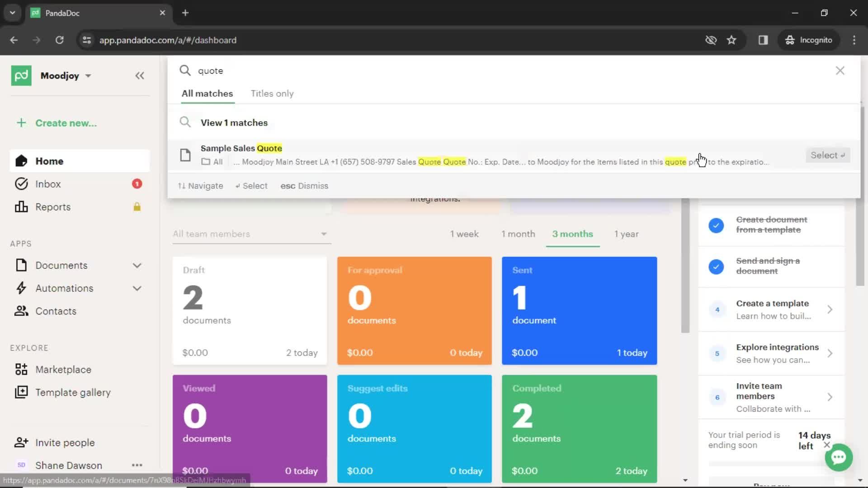Open the purple Viewed documents card
This screenshot has width=868, height=488.
pos(250,428)
